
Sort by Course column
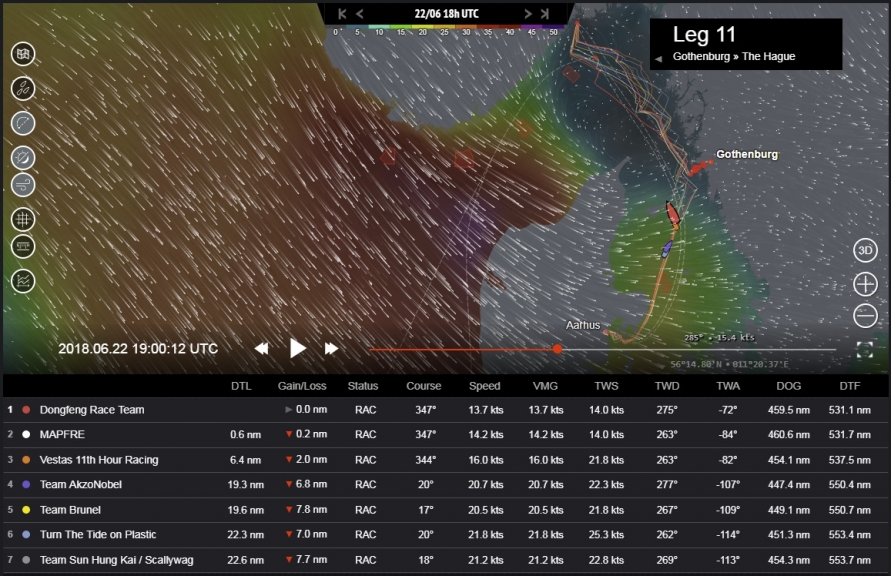pos(423,386)
